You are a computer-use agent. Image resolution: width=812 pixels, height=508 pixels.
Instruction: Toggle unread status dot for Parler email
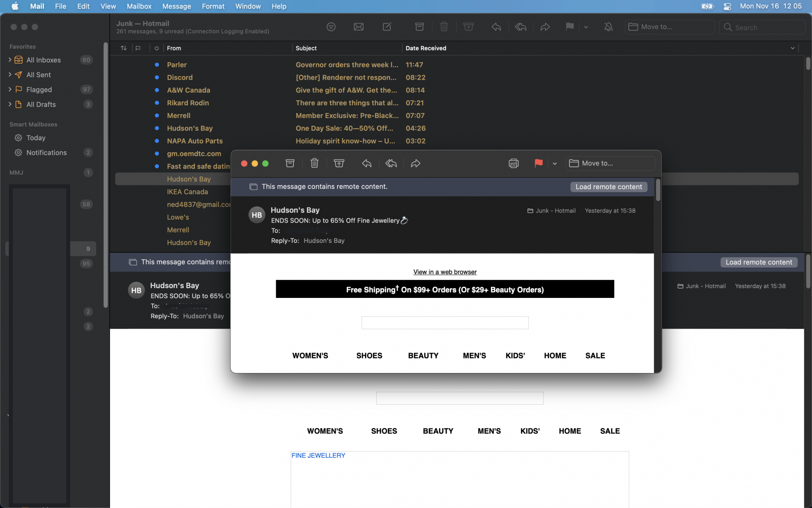point(157,65)
